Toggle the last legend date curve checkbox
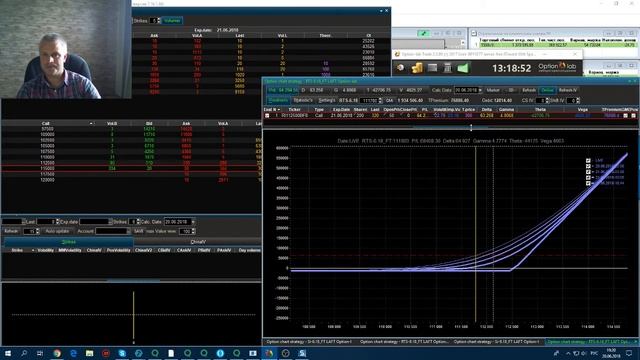 pyautogui.click(x=588, y=184)
